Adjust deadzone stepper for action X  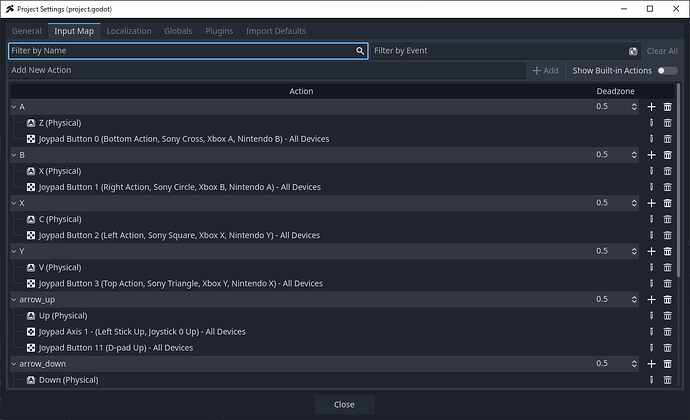pos(633,203)
